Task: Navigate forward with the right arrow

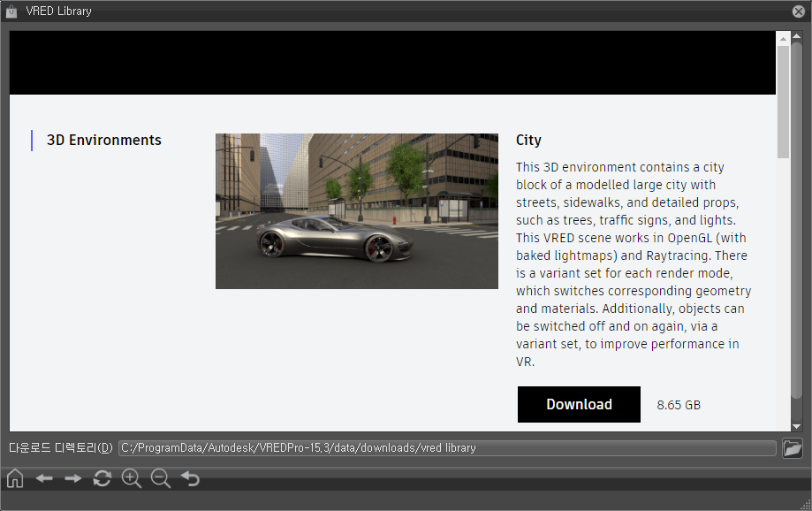Action: pyautogui.click(x=73, y=478)
